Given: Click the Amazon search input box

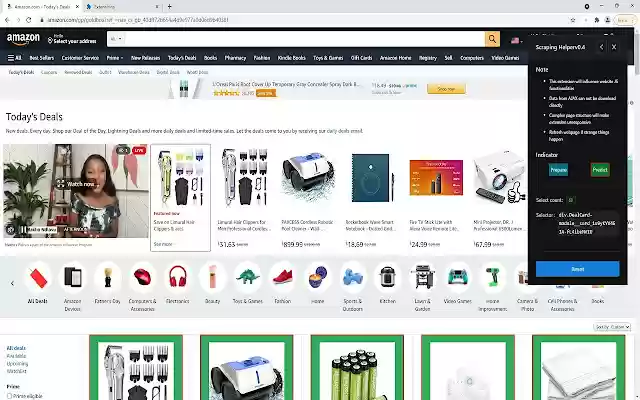Looking at the screenshot, I should pyautogui.click(x=304, y=39).
